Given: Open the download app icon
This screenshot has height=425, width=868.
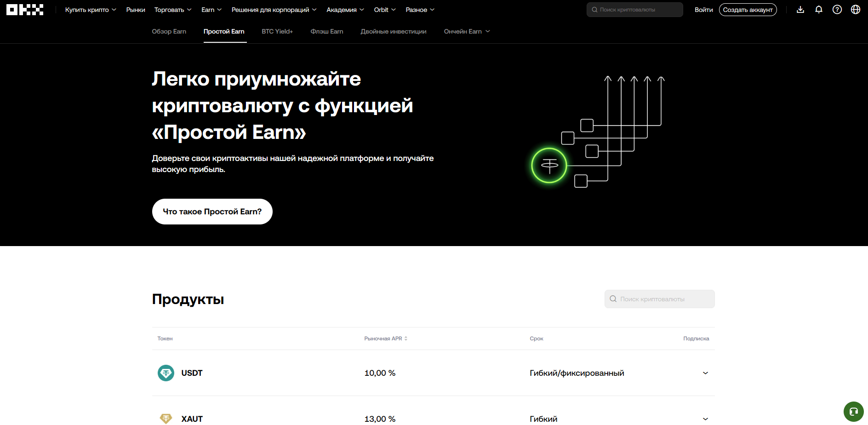Looking at the screenshot, I should [x=800, y=10].
